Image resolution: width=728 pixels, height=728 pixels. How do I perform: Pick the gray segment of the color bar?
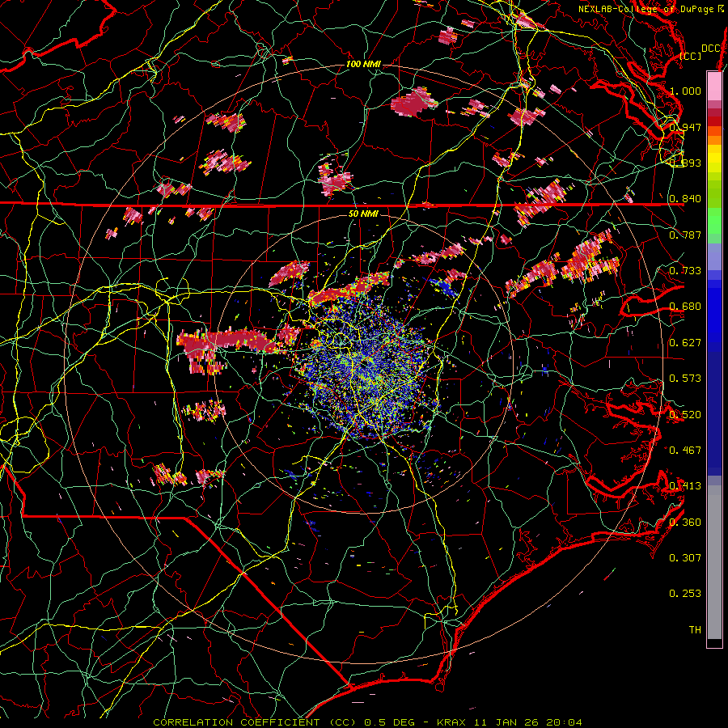pyautogui.click(x=714, y=562)
